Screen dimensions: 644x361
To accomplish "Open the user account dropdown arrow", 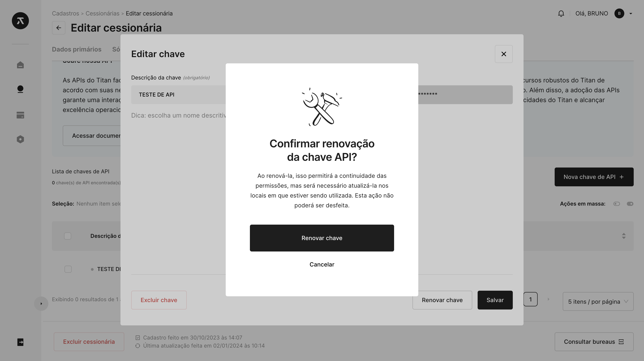I will pos(631,14).
